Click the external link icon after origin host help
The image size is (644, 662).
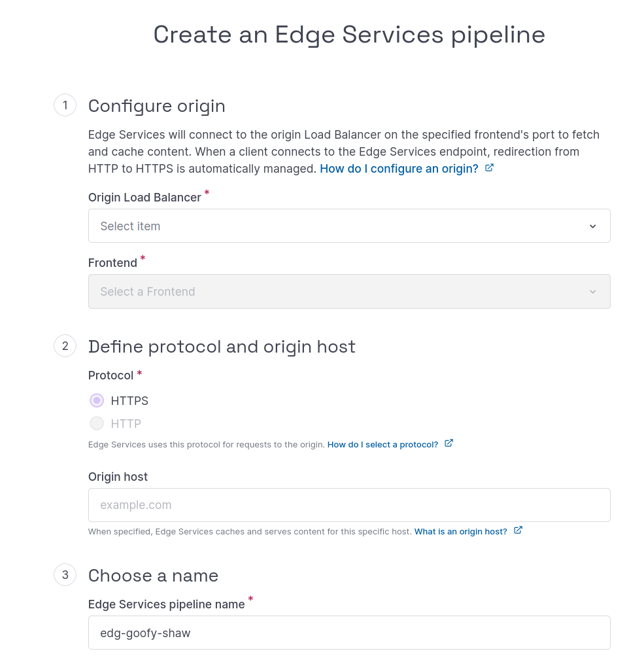tap(517, 531)
